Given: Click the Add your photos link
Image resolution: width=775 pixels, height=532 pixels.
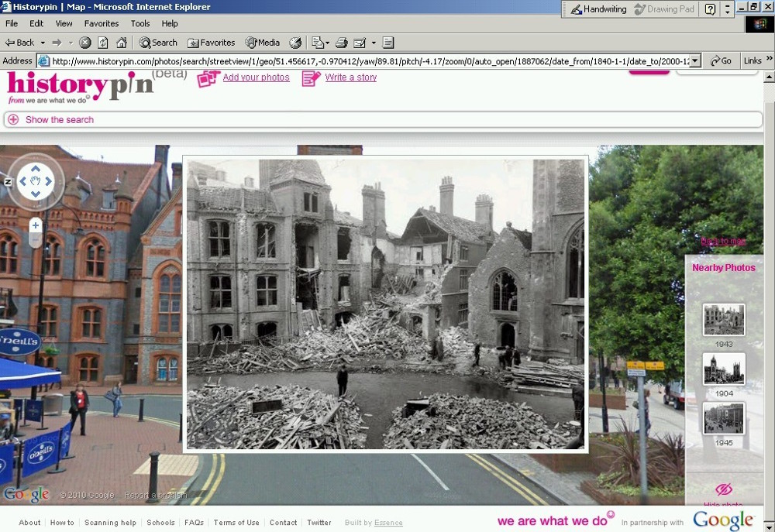Looking at the screenshot, I should (256, 77).
